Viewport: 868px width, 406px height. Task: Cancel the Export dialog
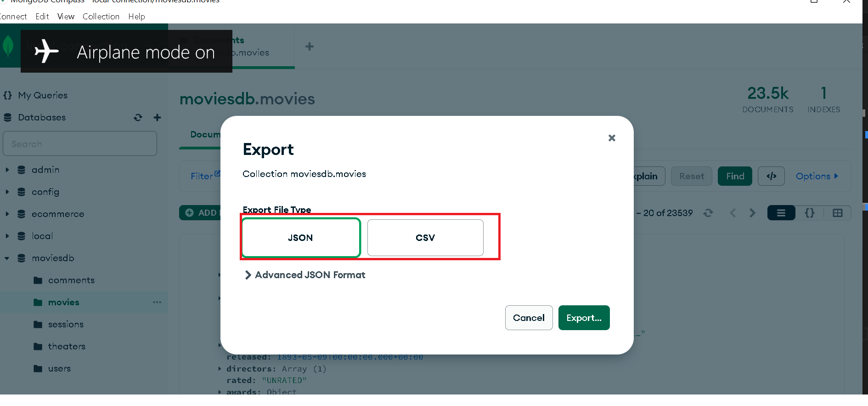click(529, 318)
